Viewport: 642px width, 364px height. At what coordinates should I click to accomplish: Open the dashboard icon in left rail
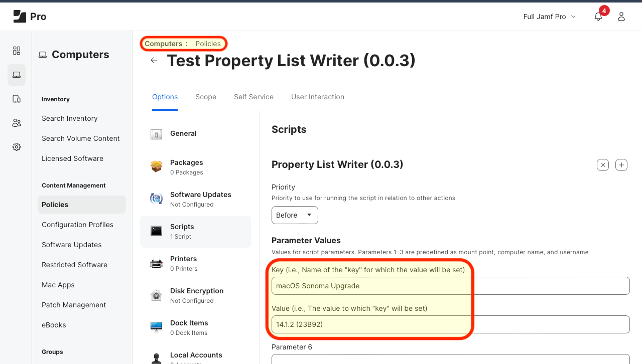click(x=17, y=51)
